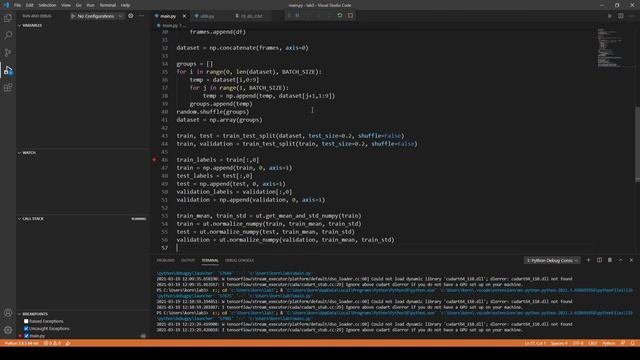Viewport: 640px width, 360px height.
Task: Toggle breakpoint on line 46
Action: pyautogui.click(x=154, y=160)
